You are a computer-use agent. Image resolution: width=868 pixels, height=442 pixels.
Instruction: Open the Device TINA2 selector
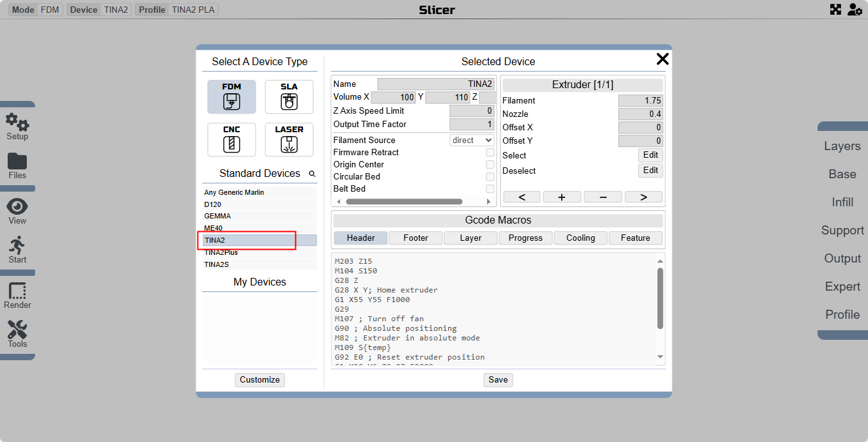click(99, 10)
